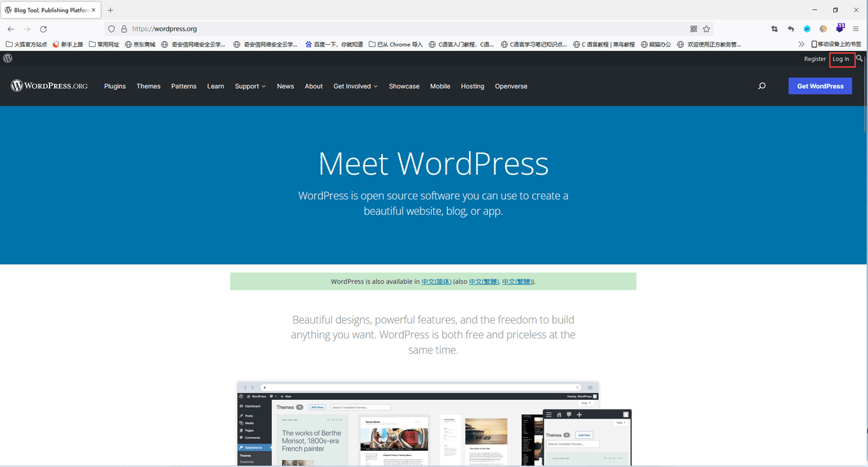868x467 pixels.
Task: Show more bookmarks with the double chevron
Action: [802, 44]
